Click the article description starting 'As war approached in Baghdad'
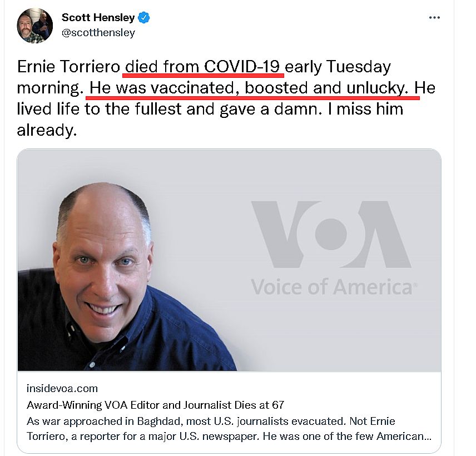The height and width of the screenshot is (456, 476). coord(229,429)
